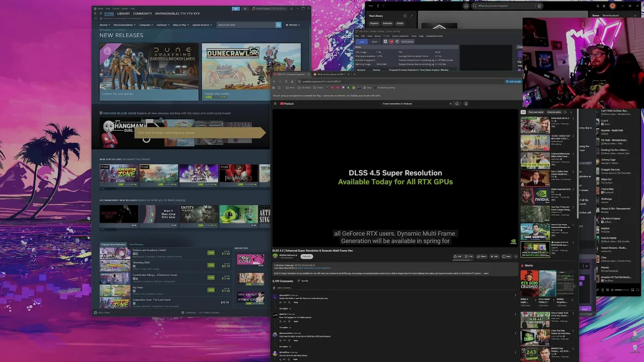Start YouTube voice search microphone
Viewport: 644px width, 362px height.
click(x=466, y=104)
